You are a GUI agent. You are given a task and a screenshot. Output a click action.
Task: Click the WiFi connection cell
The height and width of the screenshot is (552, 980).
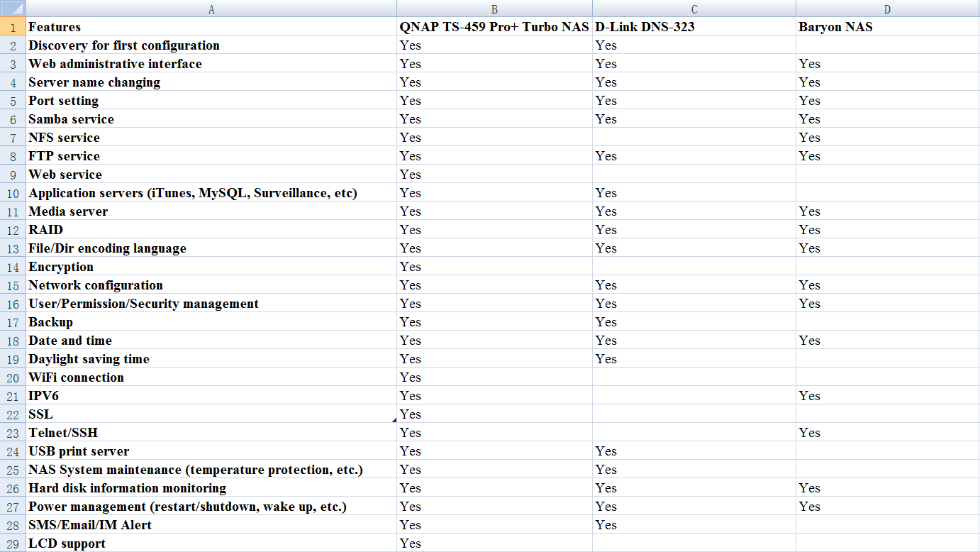76,377
